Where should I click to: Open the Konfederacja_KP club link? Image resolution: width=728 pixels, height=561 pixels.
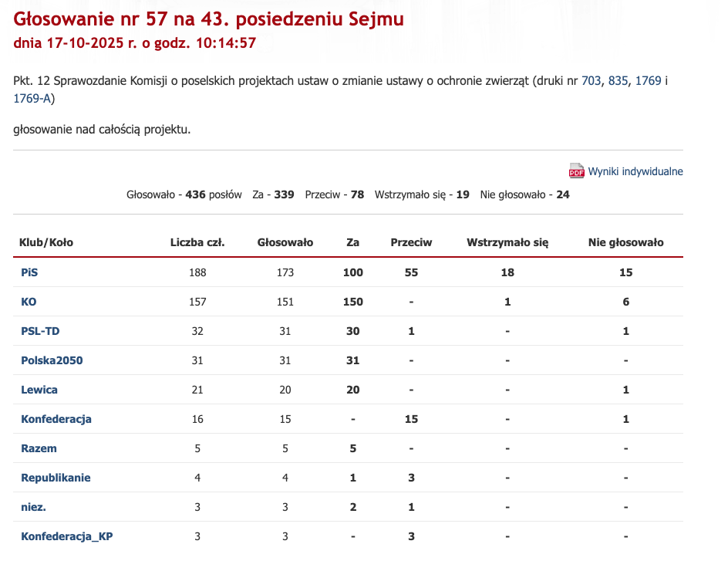pyautogui.click(x=67, y=536)
